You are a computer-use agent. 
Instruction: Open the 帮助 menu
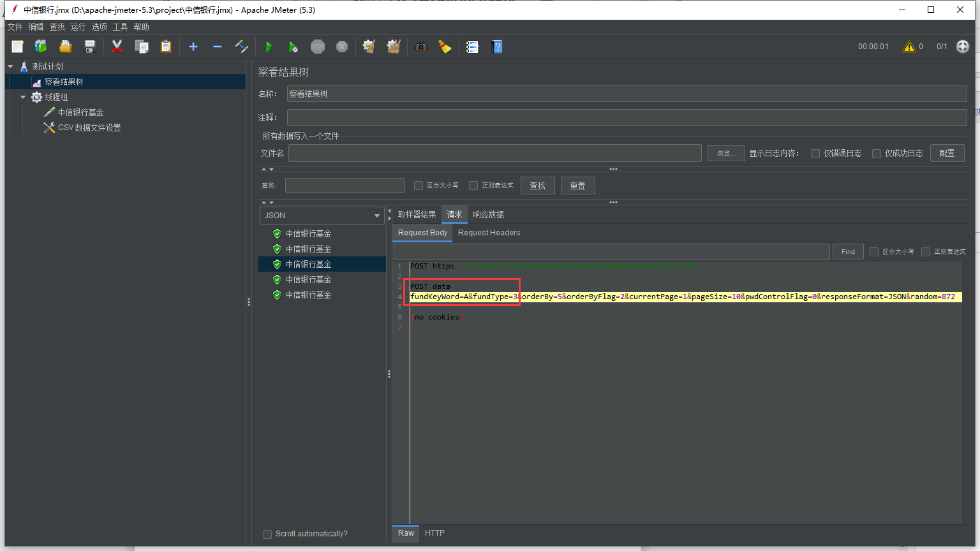[x=141, y=27]
